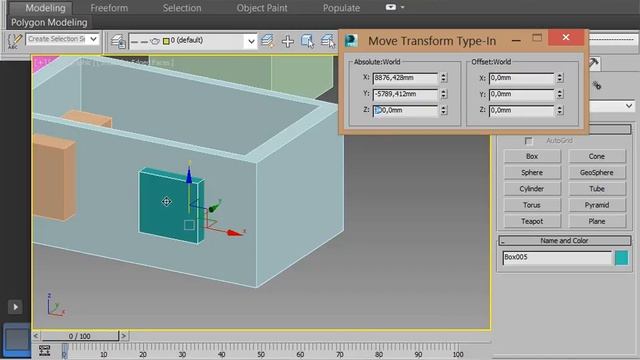
Task: Click the Offset Y value spinner
Action: click(560, 94)
